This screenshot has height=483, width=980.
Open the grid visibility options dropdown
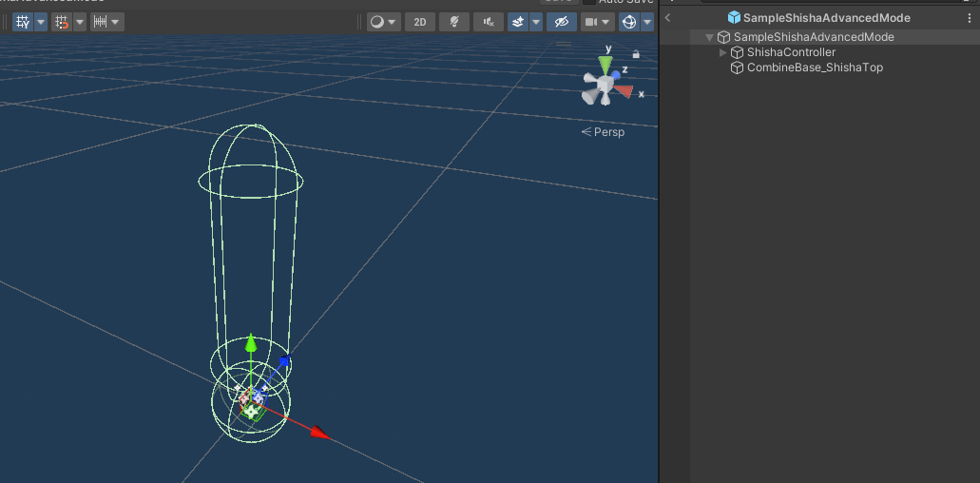(x=41, y=23)
